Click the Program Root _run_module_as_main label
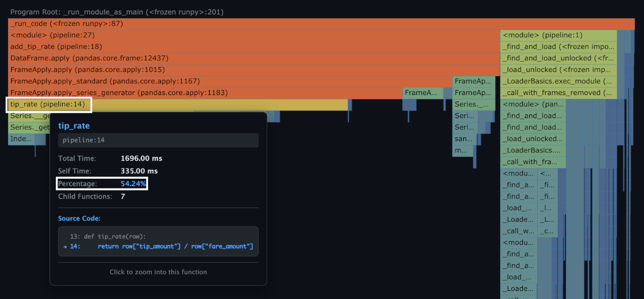 point(117,12)
